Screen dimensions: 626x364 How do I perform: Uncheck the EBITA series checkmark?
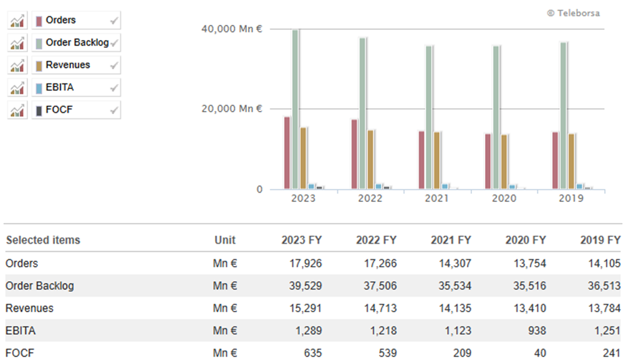pyautogui.click(x=113, y=88)
